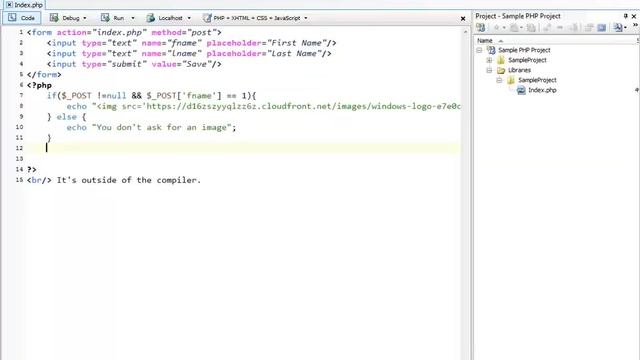Click the Code view icon
This screenshot has width=640, height=360.
click(12, 18)
